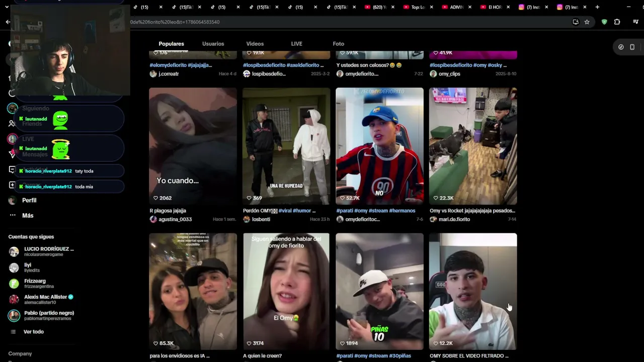Click the j.correatr author avatar
This screenshot has width=644, height=362.
(153, 74)
